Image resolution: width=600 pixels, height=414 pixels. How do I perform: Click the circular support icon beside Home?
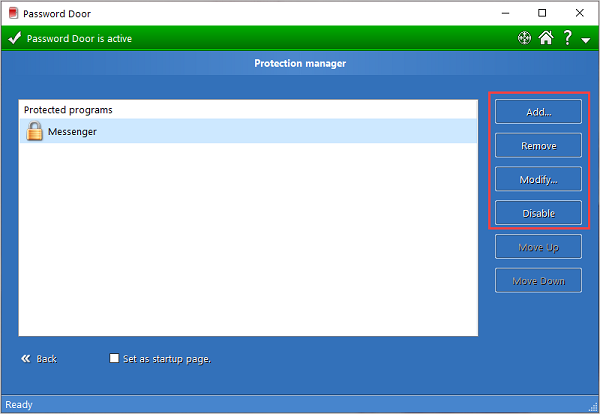[x=523, y=39]
